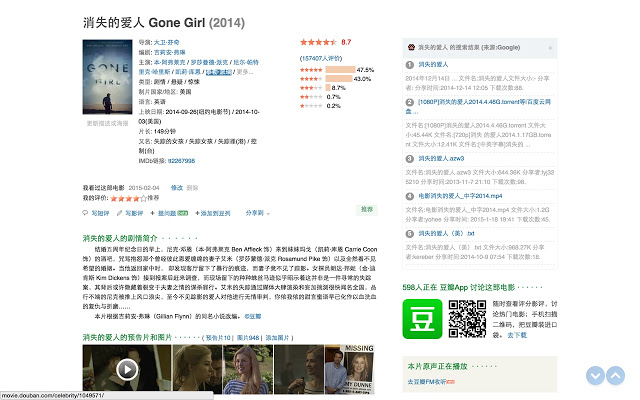Click the four-star 43.0% rating bar
The image size is (640, 400).
pos(339,78)
